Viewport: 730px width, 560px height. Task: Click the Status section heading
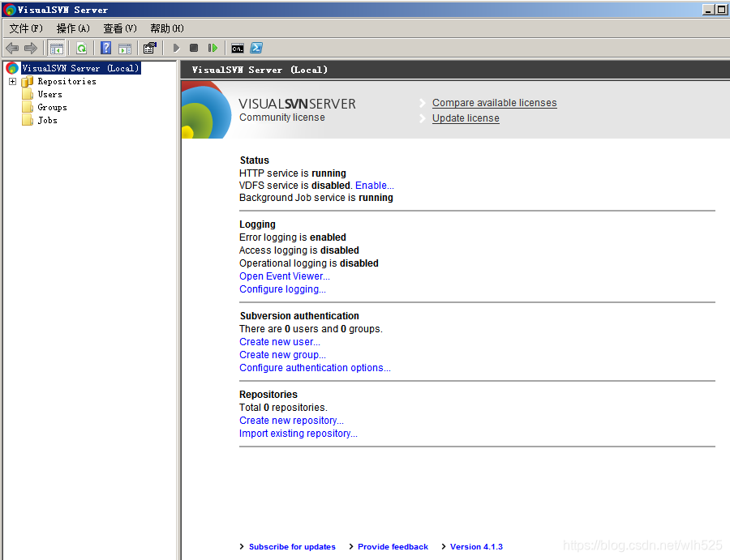[254, 160]
